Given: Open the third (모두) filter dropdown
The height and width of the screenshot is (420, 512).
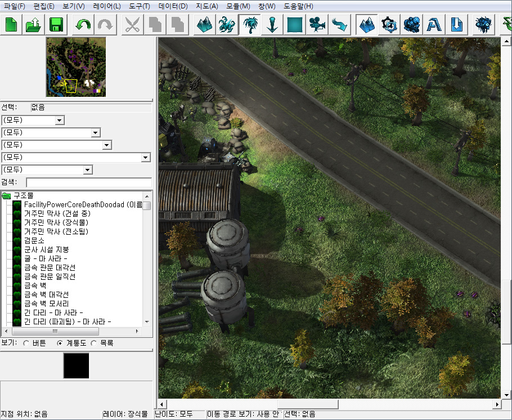Looking at the screenshot, I should click(107, 145).
